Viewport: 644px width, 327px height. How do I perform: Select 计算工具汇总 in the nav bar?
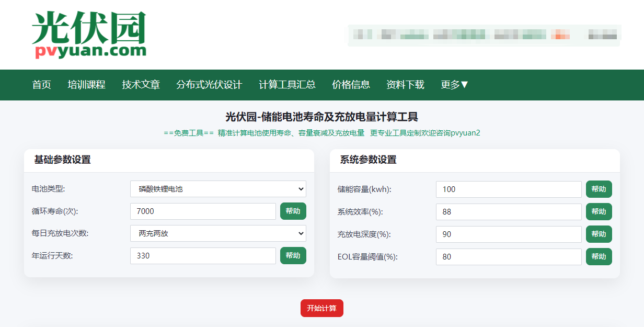pyautogui.click(x=287, y=85)
